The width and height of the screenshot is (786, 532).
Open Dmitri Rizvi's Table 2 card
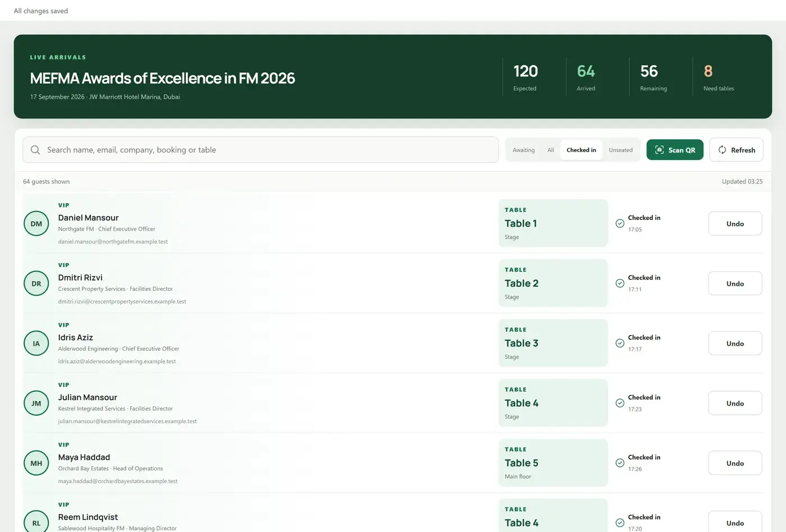(553, 283)
